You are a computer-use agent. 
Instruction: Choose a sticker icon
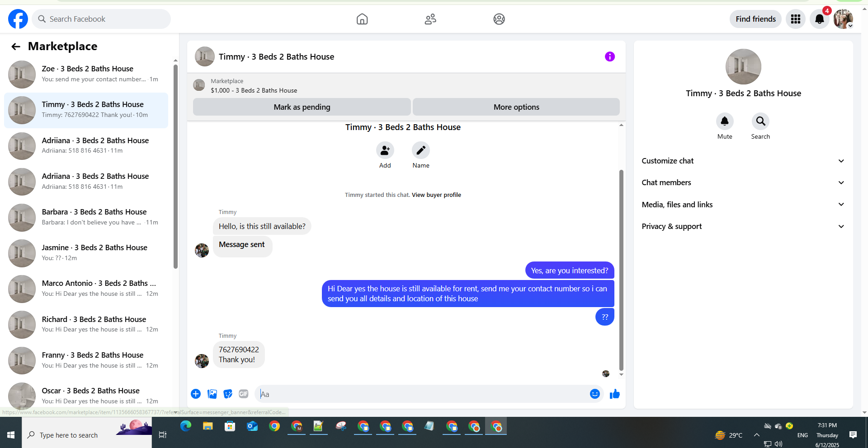pos(228,394)
